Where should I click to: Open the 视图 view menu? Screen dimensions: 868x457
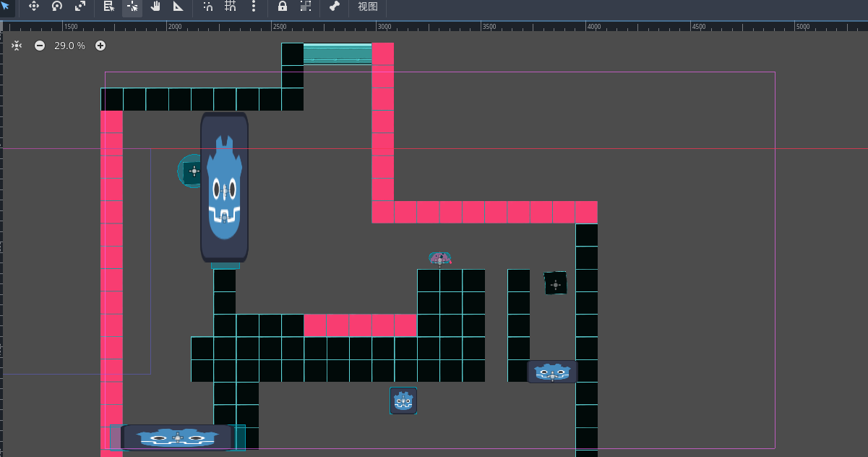click(368, 7)
